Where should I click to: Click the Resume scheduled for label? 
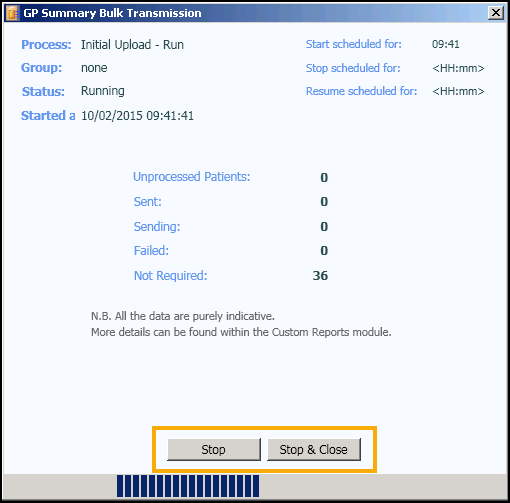point(361,91)
